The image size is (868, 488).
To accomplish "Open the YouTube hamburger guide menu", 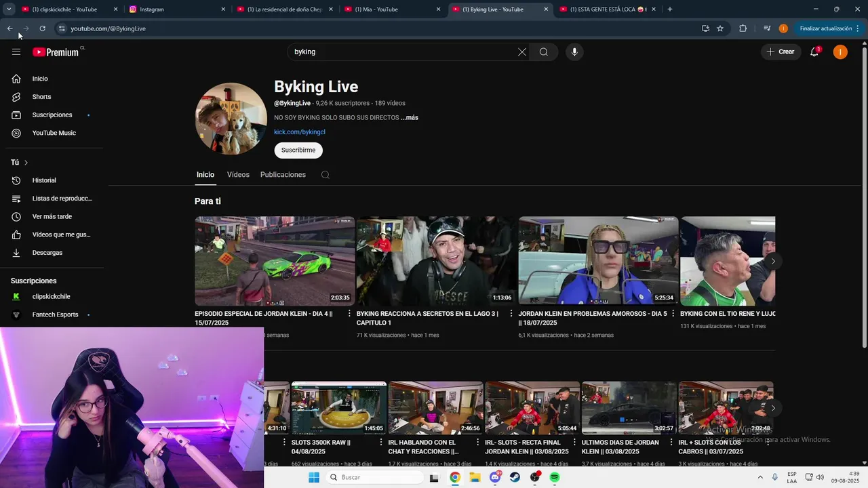I will tap(16, 52).
